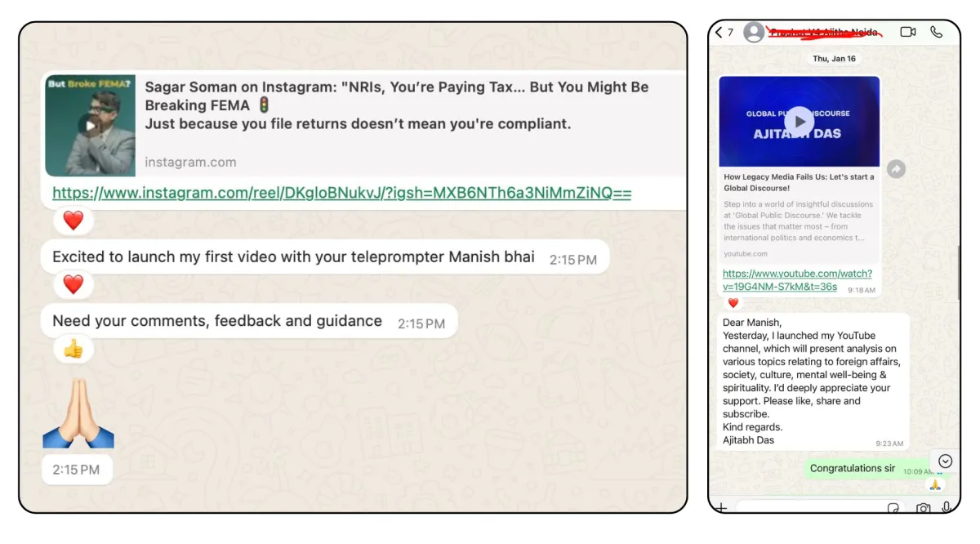Click the 9:23 AM timestamp on Dear Manish message

click(889, 444)
